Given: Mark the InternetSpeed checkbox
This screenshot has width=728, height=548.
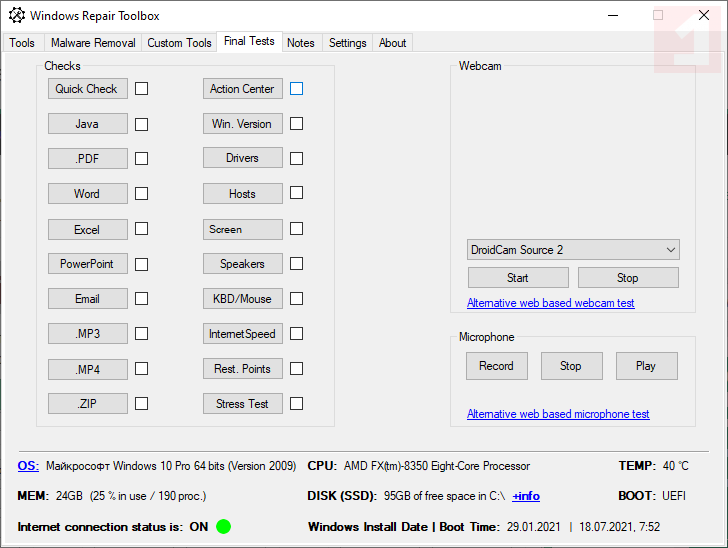Looking at the screenshot, I should pyautogui.click(x=297, y=333).
